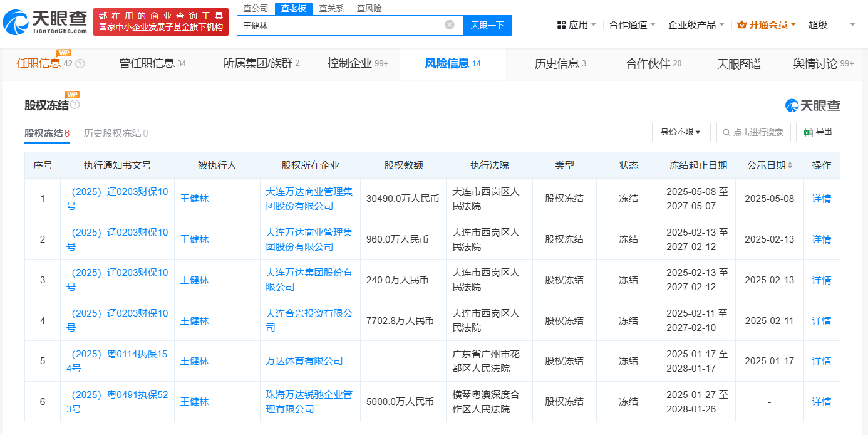Click the 点击进行搜索 table search field
The image size is (868, 435).
click(753, 132)
